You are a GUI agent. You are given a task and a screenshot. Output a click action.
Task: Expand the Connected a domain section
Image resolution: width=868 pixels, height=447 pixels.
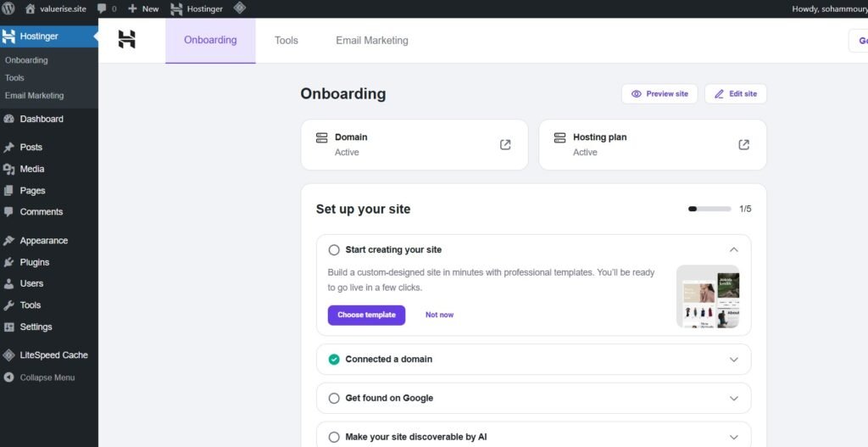pos(734,360)
